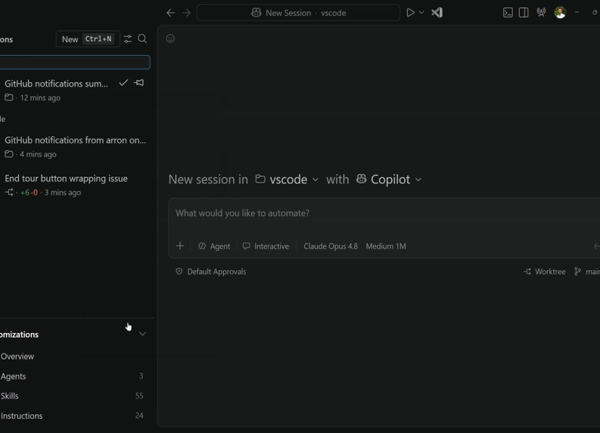Start a New session button
The width and height of the screenshot is (600, 433).
(88, 39)
